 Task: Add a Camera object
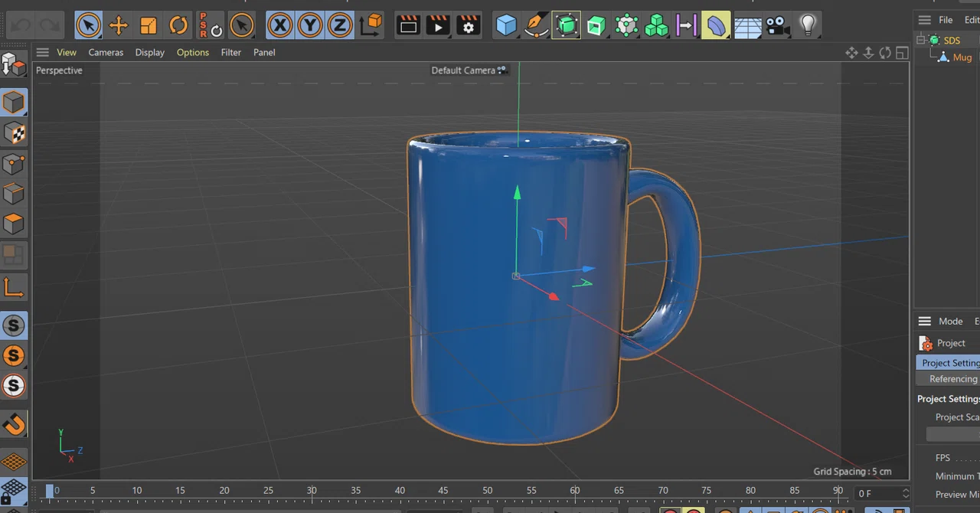coord(777,25)
